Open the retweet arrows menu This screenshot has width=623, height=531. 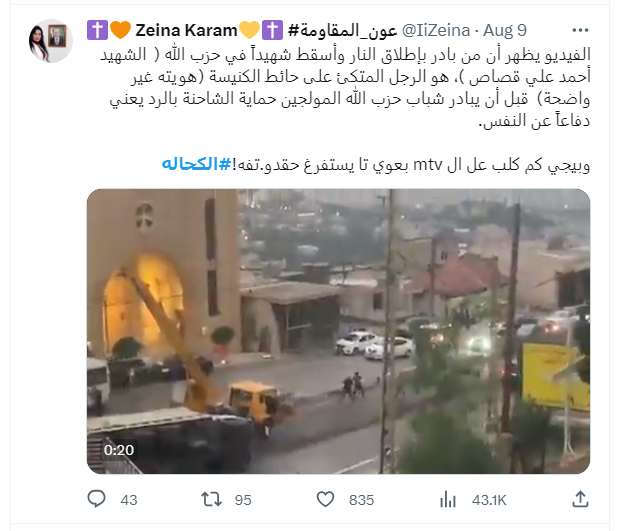point(211,499)
